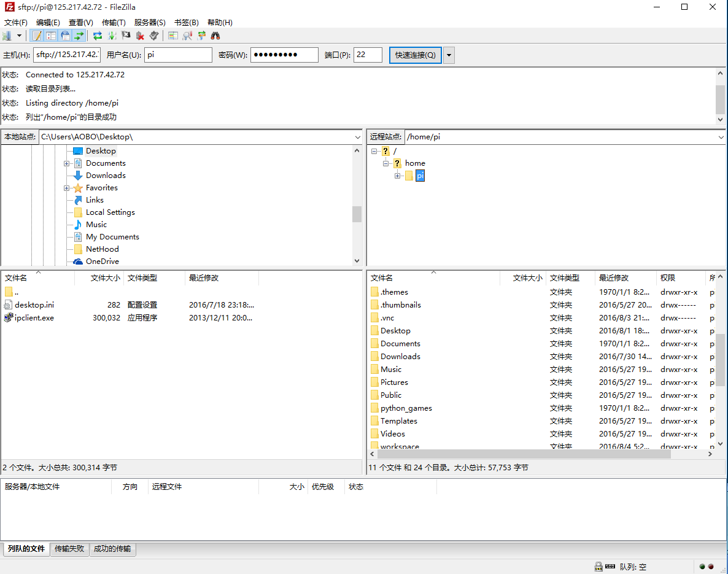Screen dimensions: 728x574
Task: Open remote site path dropdown
Action: click(721, 137)
